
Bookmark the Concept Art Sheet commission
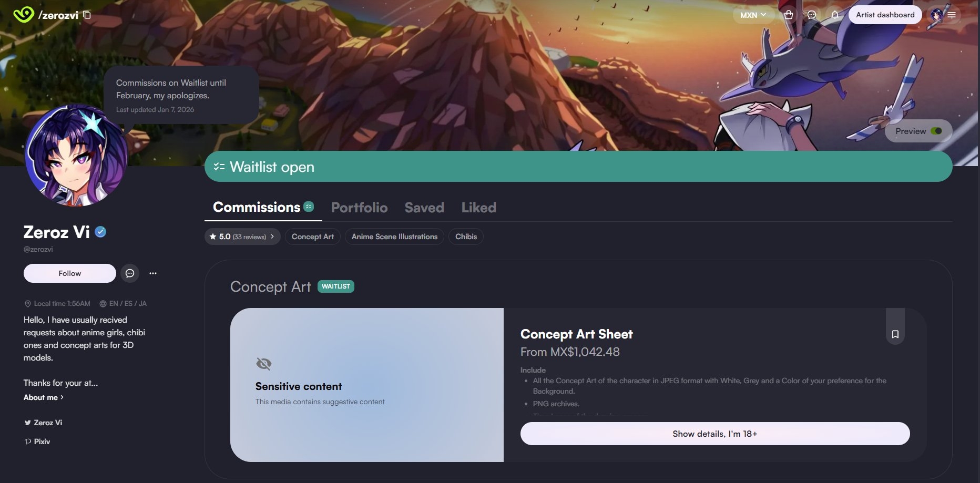pos(895,334)
